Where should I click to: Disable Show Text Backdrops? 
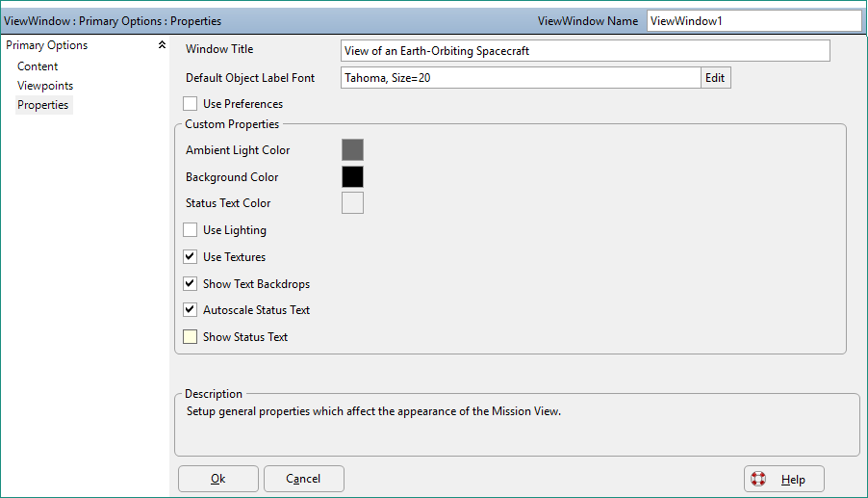[x=190, y=283]
